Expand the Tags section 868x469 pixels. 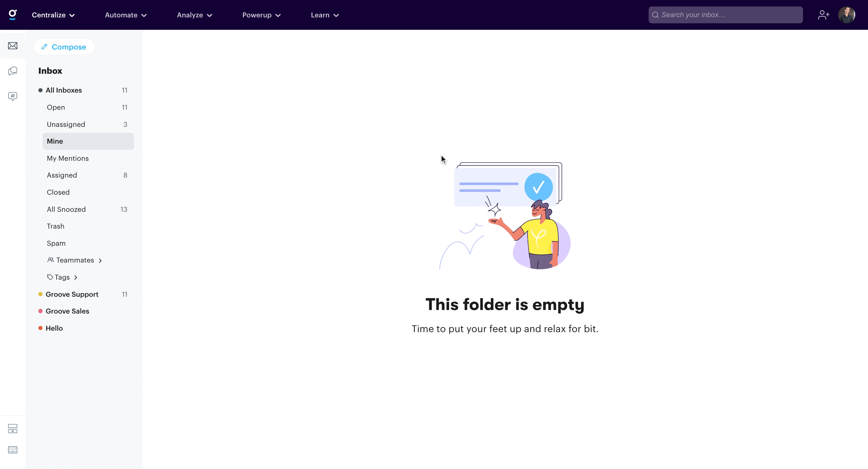pos(62,277)
